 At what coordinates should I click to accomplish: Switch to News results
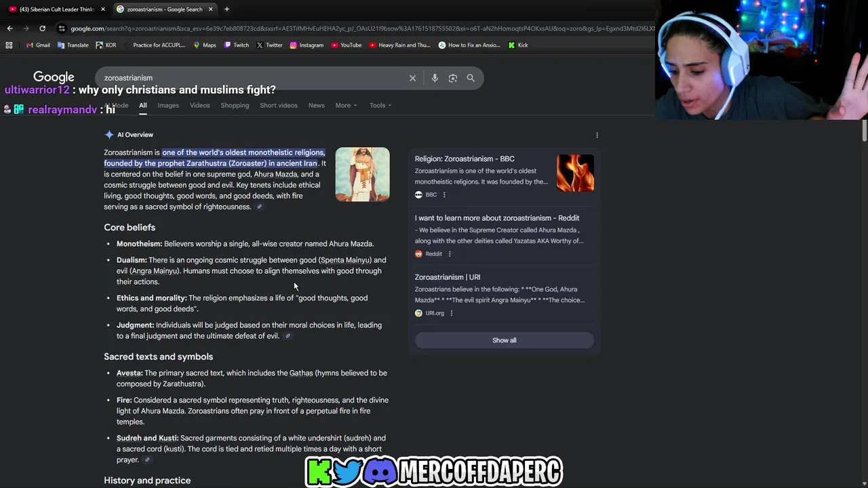(317, 105)
